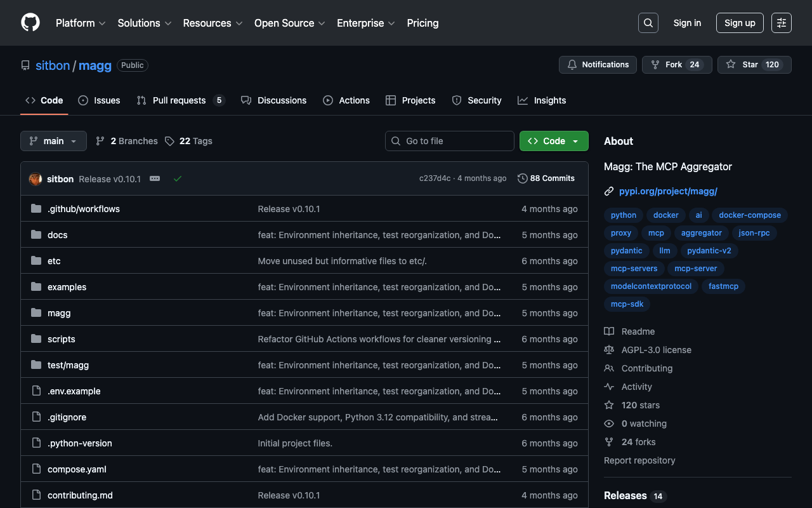
Task: Open the docs folder
Action: coord(57,235)
